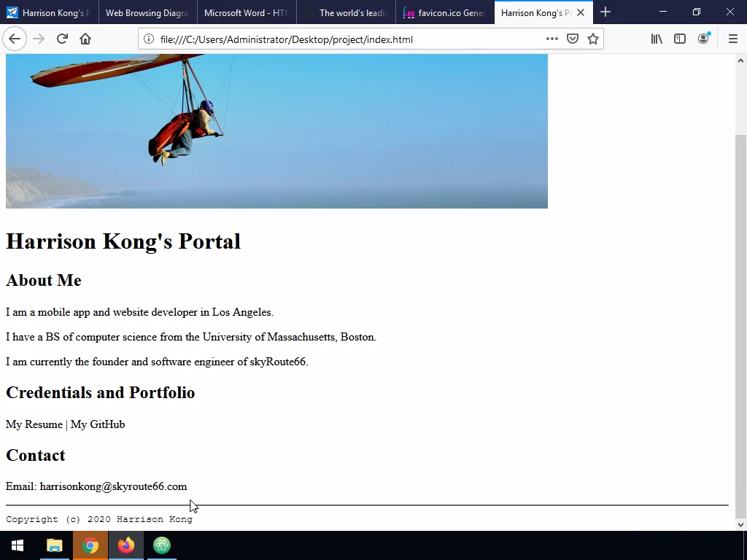The image size is (747, 560).
Task: Open the page actions three-dot menu
Action: [x=551, y=39]
